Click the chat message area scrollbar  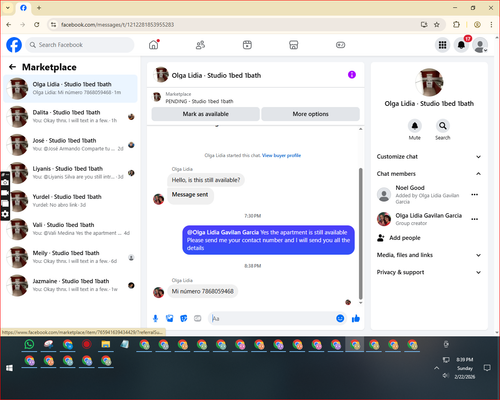pyautogui.click(x=360, y=233)
